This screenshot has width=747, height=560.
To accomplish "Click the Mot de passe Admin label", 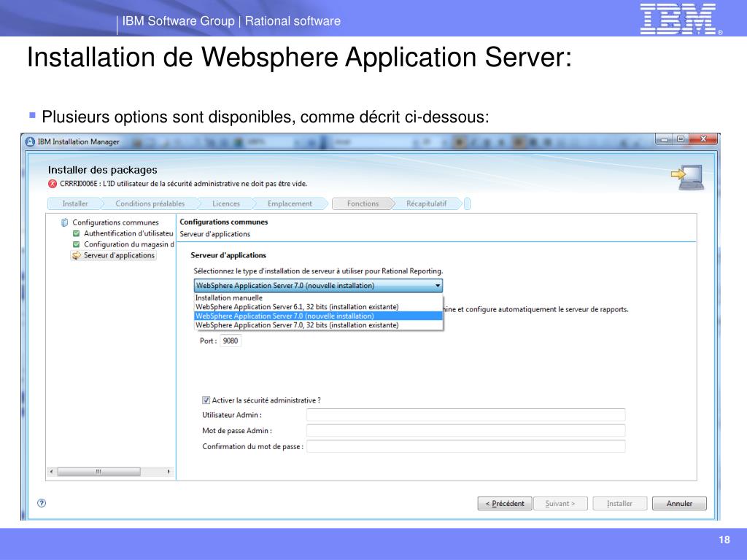I will coord(237,430).
